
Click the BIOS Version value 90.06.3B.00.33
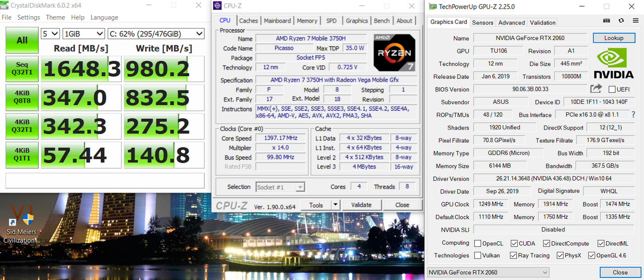click(x=530, y=89)
